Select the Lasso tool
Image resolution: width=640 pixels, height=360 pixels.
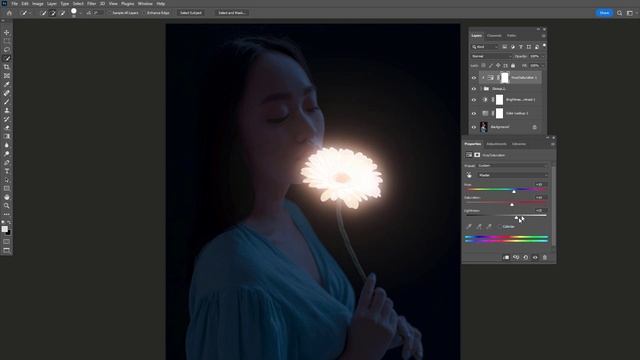[x=7, y=49]
